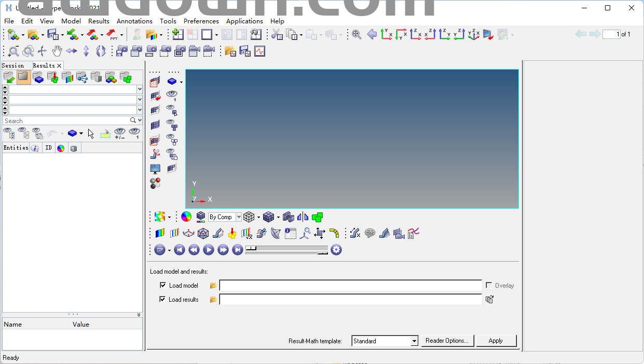Viewport: 644px width, 364px height.
Task: Click the Fit model magnifier icon
Action: coord(357,35)
